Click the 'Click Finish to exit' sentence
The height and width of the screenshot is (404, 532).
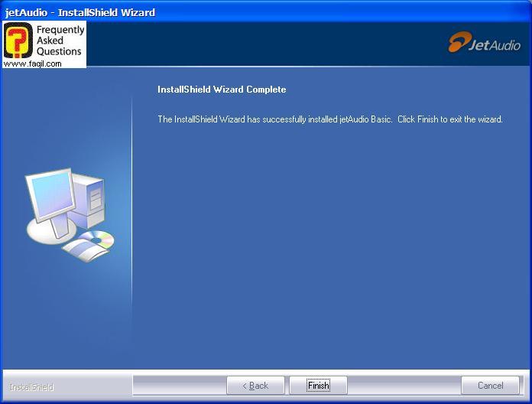(x=449, y=119)
